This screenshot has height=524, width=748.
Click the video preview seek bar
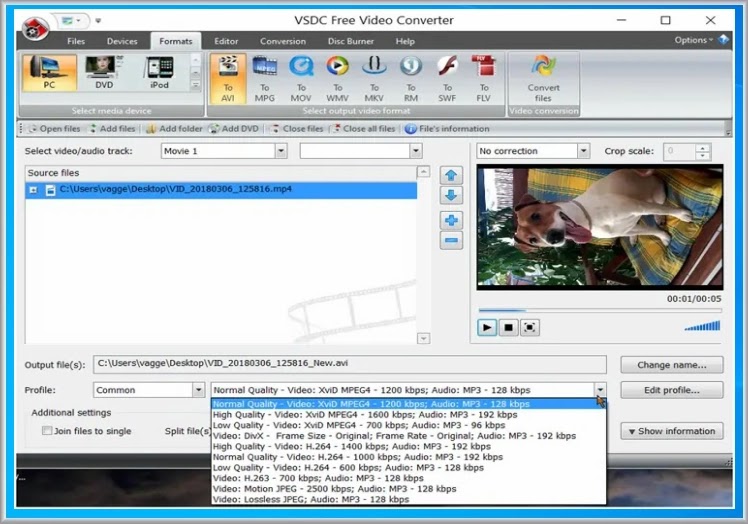(x=600, y=310)
